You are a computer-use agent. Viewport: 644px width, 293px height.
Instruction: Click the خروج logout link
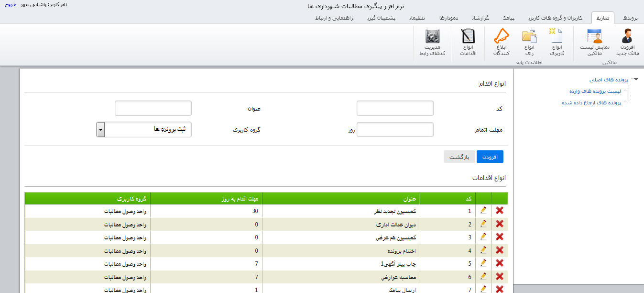tap(10, 4)
